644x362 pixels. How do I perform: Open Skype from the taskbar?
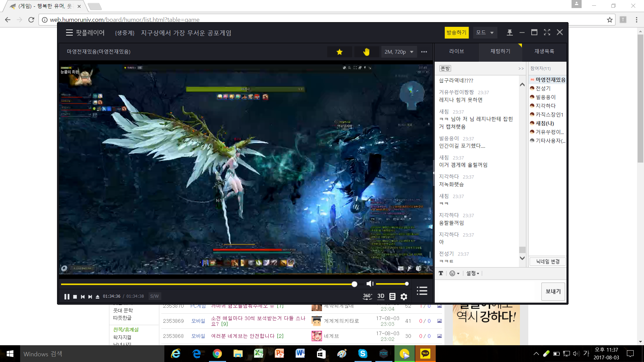tap(363, 354)
